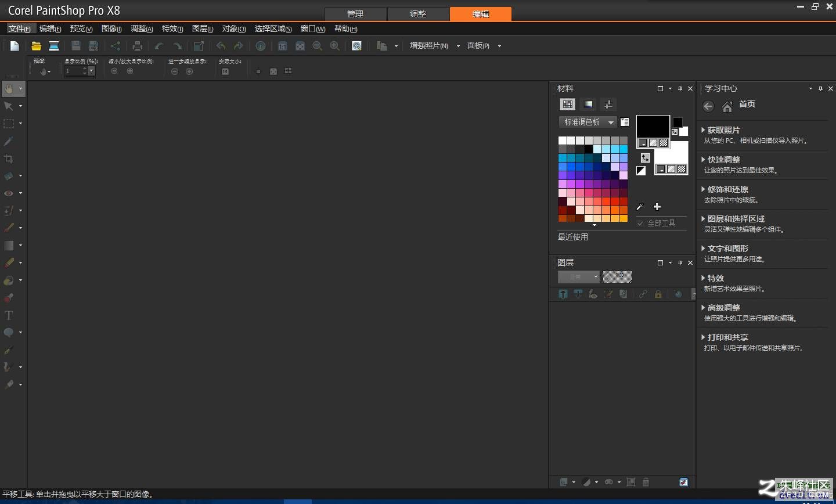Screen dimensions: 836x504
Task: Open a file with folder icon
Action: 36,46
